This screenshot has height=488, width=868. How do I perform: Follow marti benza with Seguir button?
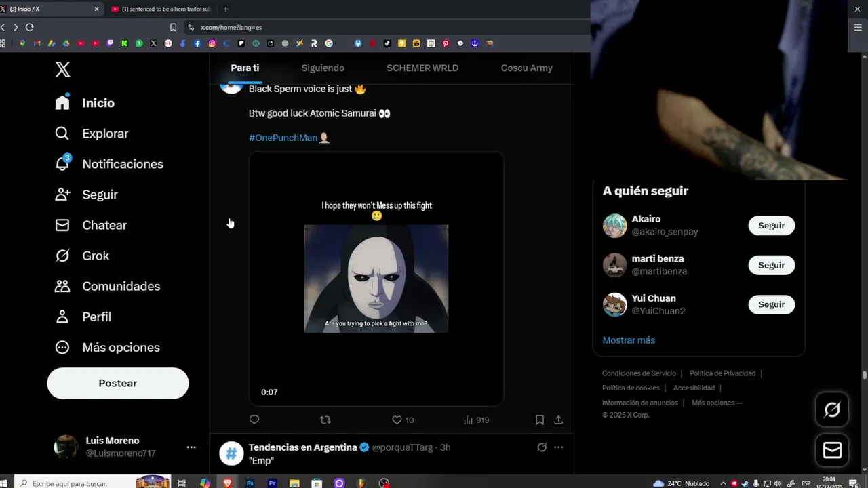point(772,265)
